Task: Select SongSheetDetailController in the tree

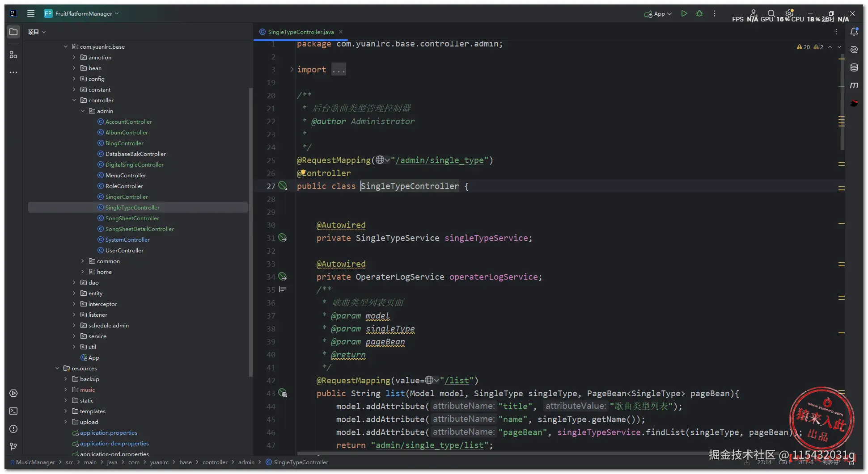Action: (x=140, y=229)
